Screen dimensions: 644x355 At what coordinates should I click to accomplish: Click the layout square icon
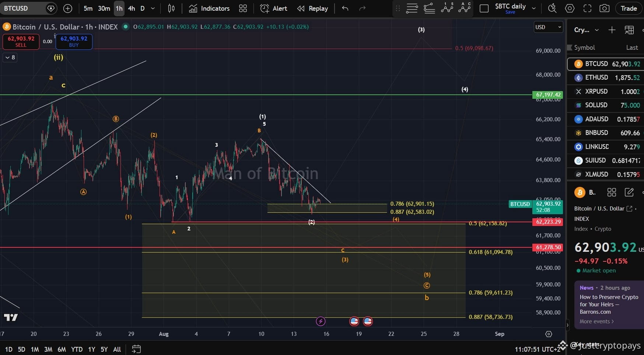point(484,8)
